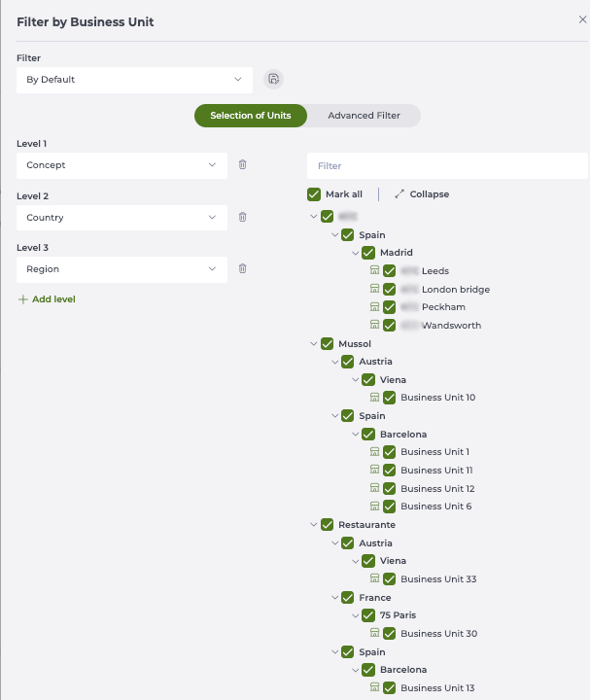Open the Level 3 Region dropdown

[x=121, y=269]
